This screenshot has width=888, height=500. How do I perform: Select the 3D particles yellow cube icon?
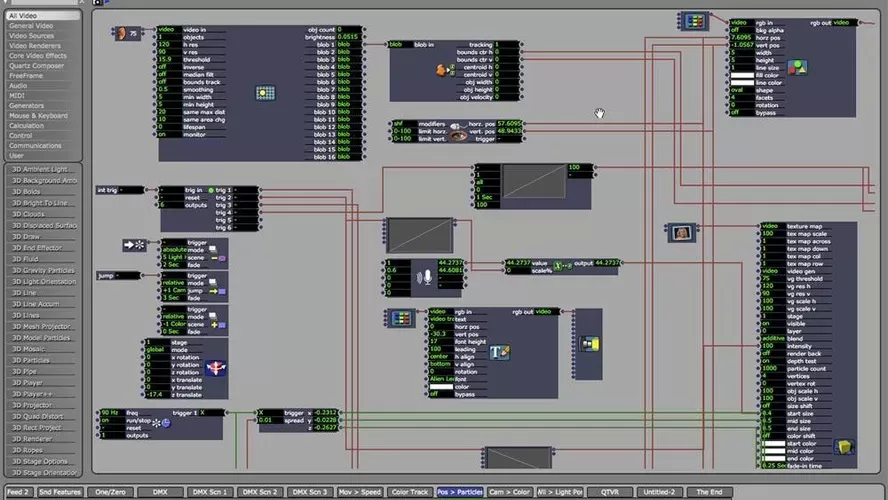pos(843,446)
